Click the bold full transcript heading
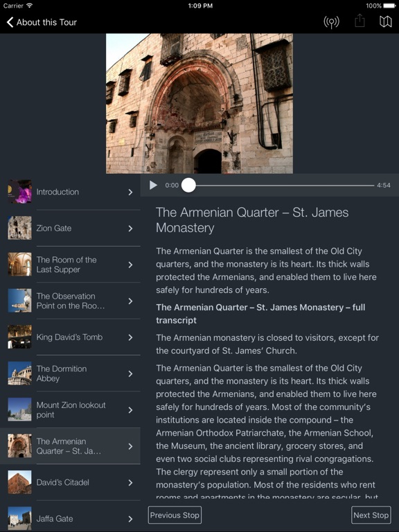This screenshot has width=399, height=532. 260,314
